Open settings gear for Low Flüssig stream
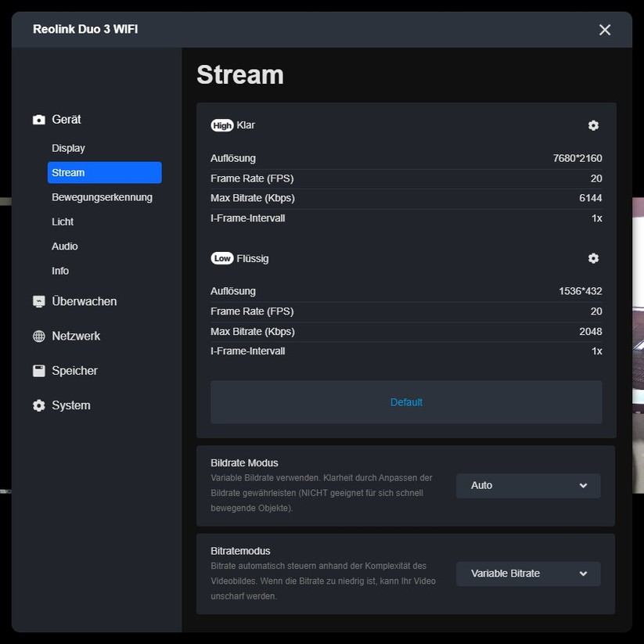This screenshot has height=644, width=644. click(592, 258)
